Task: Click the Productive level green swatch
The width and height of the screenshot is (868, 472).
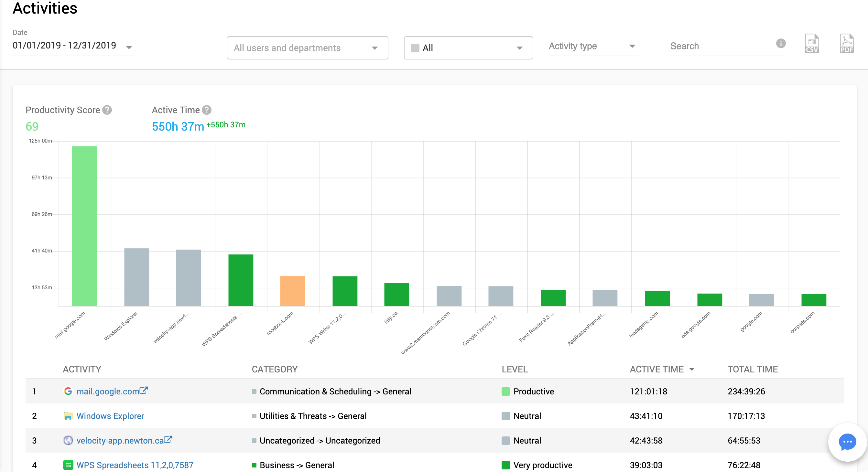Action: coord(505,392)
